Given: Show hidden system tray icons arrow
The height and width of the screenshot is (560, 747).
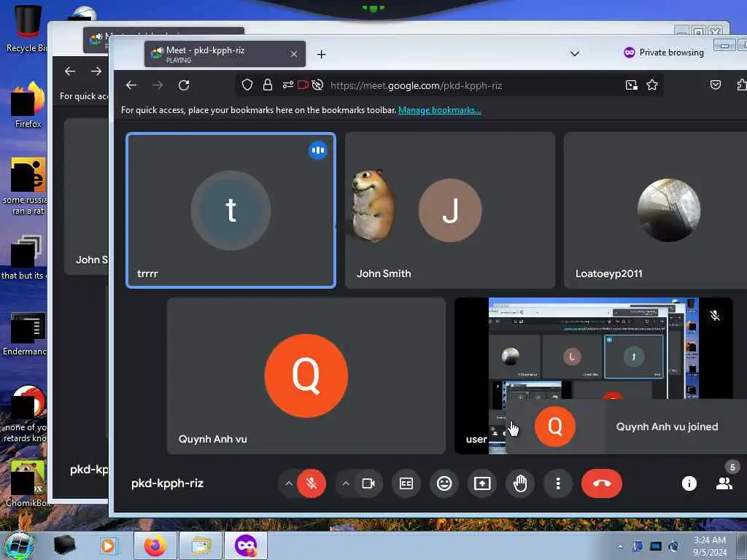Looking at the screenshot, I should [620, 546].
